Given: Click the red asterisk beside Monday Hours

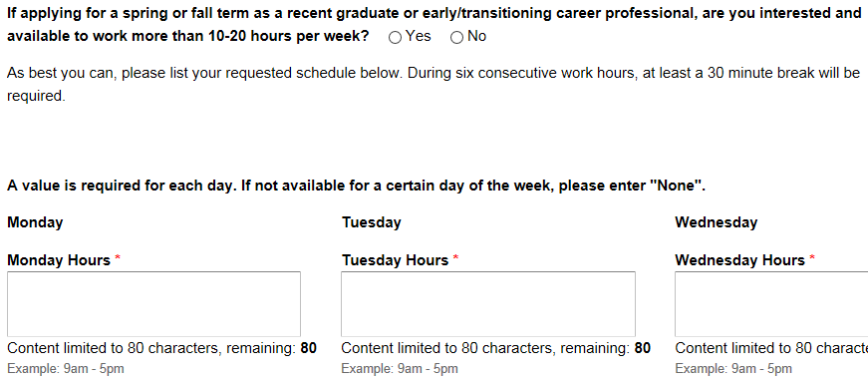Looking at the screenshot, I should coord(118,258).
